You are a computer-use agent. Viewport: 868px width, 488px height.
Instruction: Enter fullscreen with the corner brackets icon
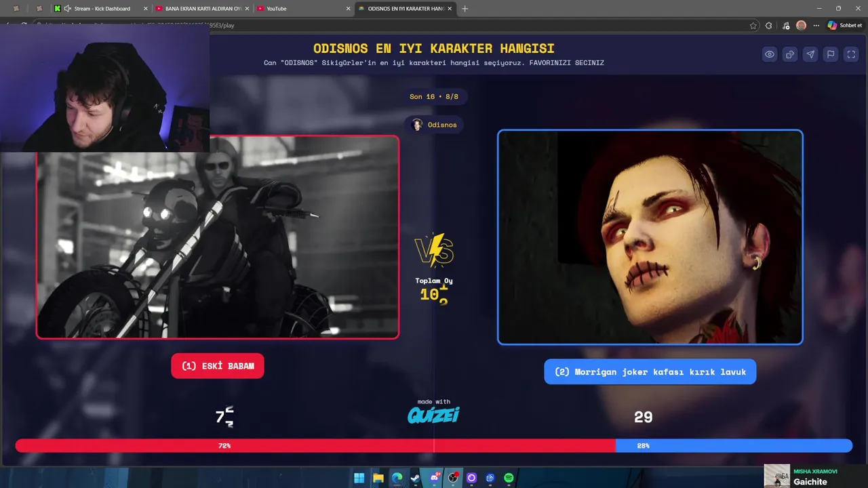pos(851,55)
